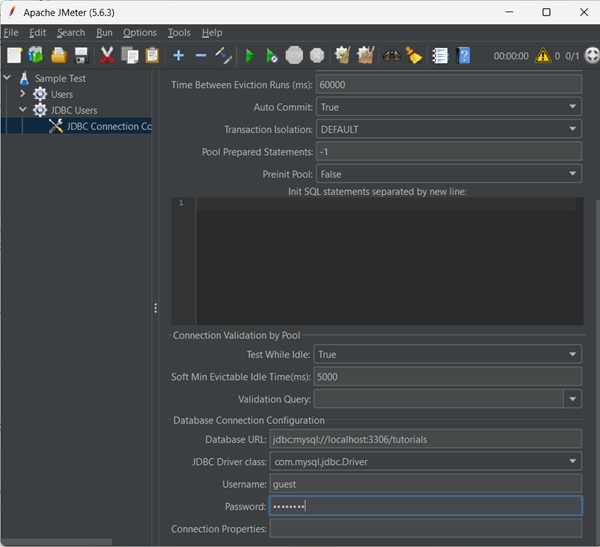600x547 pixels.
Task: Collapse the JDBC Users tree node
Action: point(23,110)
